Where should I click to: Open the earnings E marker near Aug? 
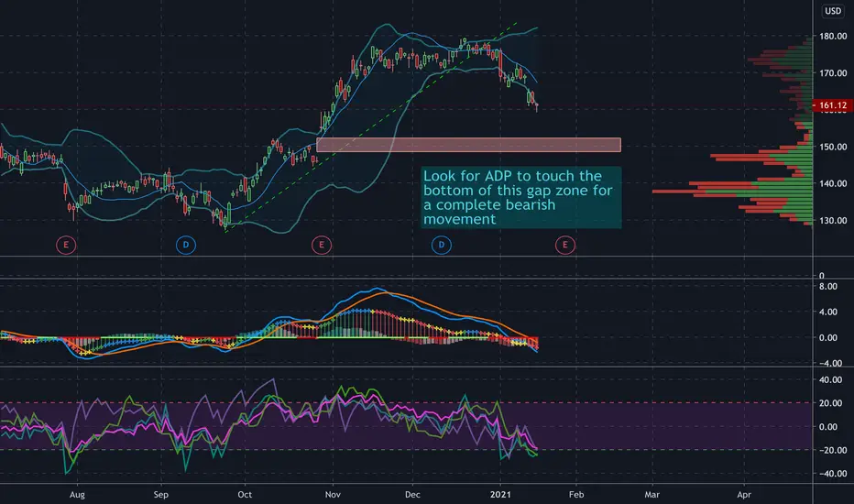coord(66,246)
